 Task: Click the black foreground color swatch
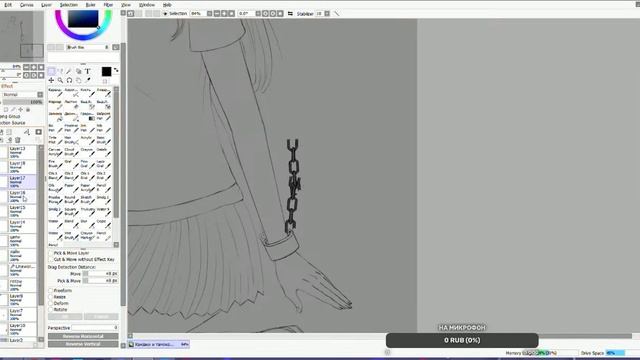pos(106,71)
